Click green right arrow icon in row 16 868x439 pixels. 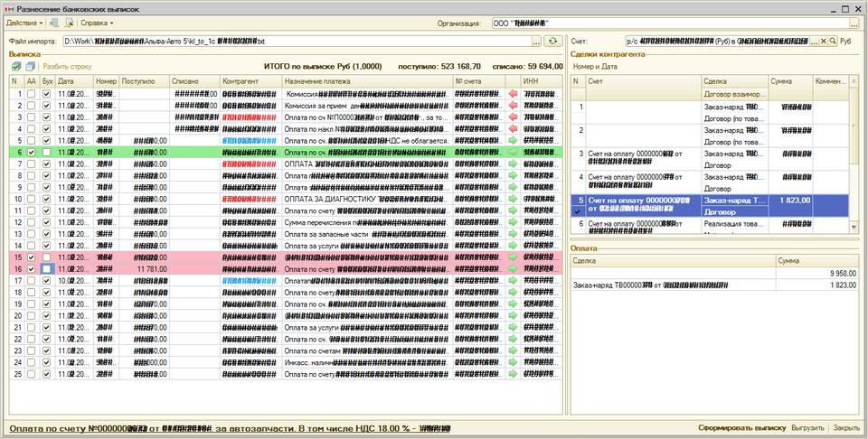tap(513, 268)
